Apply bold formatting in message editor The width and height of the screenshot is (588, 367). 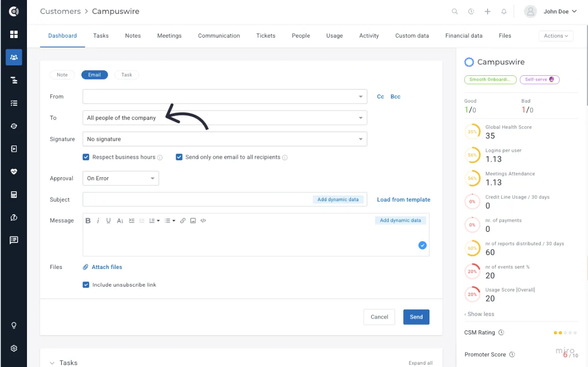88,221
